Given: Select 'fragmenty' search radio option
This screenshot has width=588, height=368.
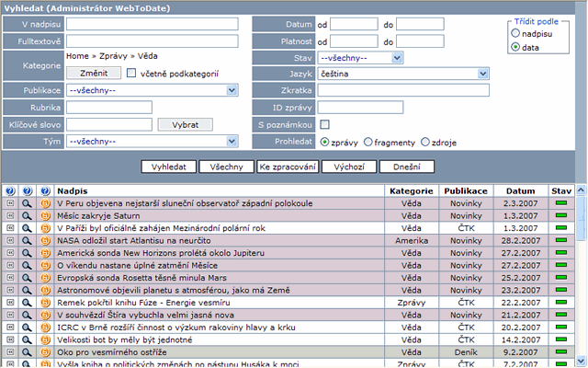Looking at the screenshot, I should 368,143.
